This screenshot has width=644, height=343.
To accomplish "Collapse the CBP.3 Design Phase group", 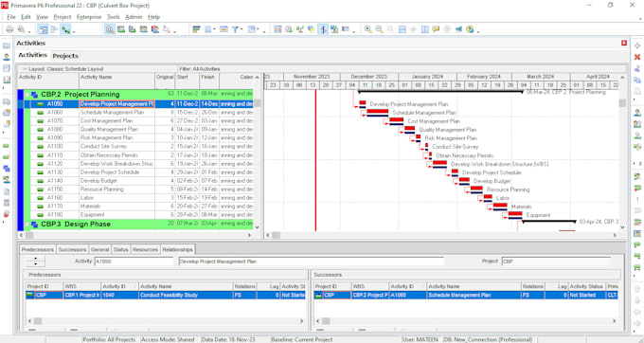I will point(27,225).
